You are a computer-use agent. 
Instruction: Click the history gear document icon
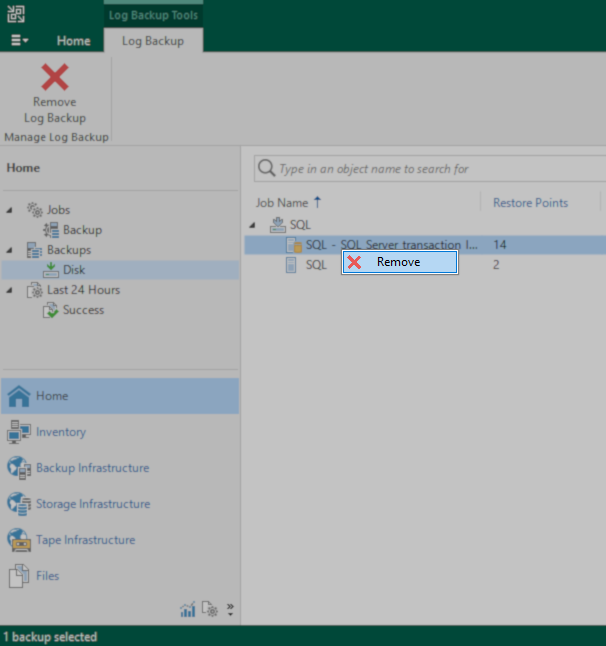click(x=210, y=609)
